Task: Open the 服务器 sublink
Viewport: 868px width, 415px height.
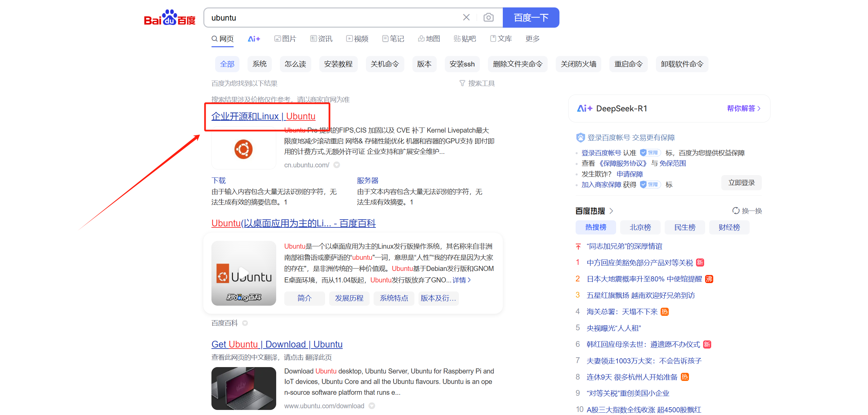Action: (x=368, y=181)
